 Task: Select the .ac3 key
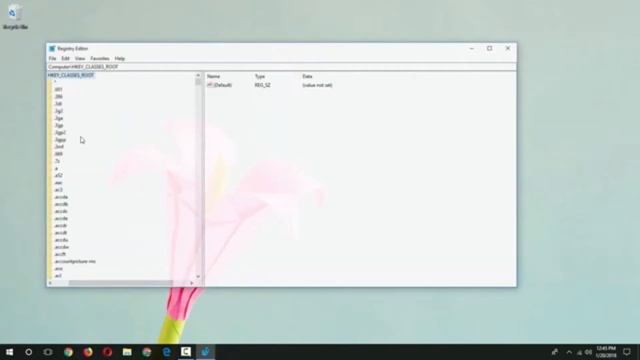click(58, 190)
